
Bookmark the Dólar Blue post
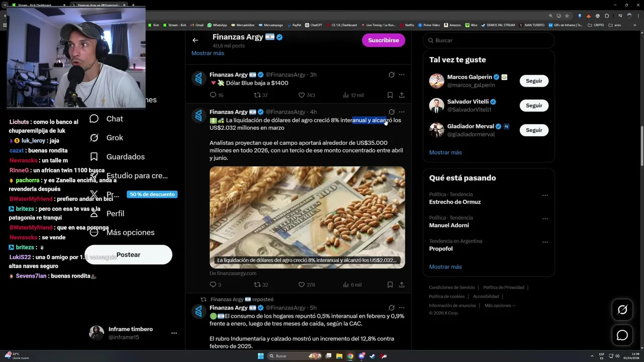point(390,95)
